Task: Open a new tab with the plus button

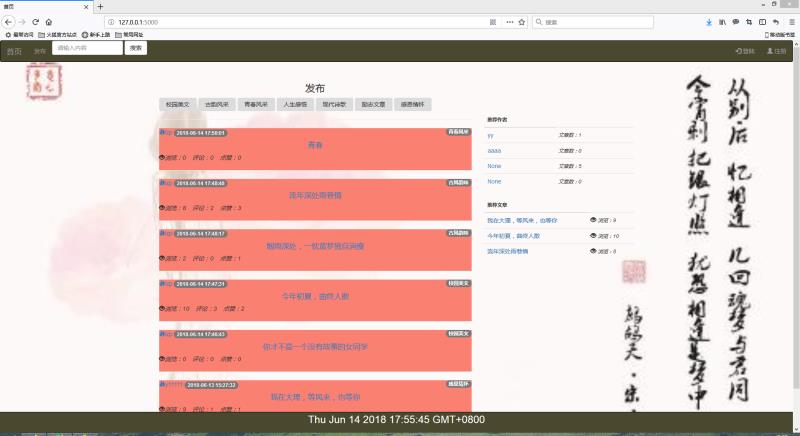Action: pos(100,7)
